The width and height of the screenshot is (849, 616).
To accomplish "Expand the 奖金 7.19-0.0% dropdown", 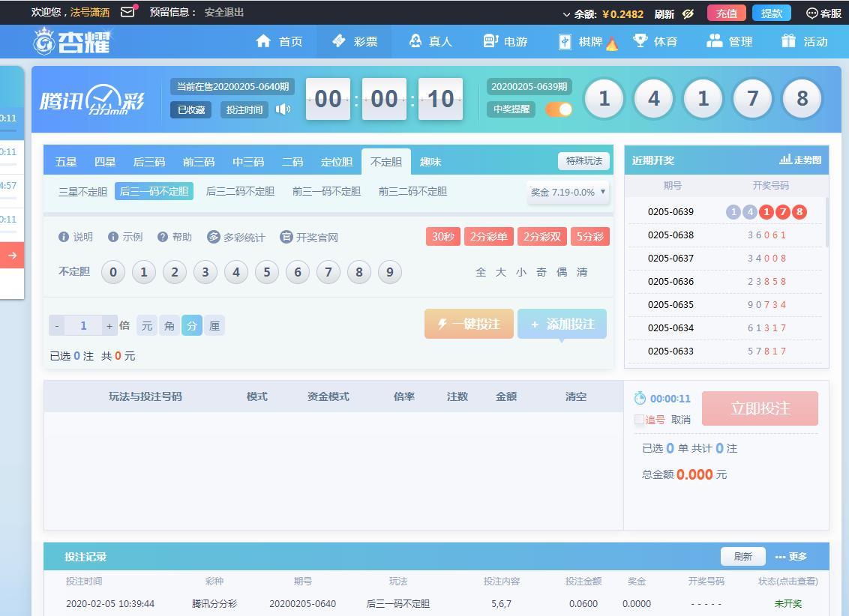I will click(568, 192).
